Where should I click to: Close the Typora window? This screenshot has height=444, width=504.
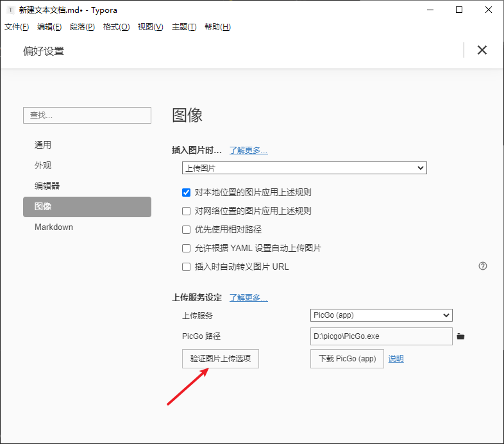tap(488, 10)
